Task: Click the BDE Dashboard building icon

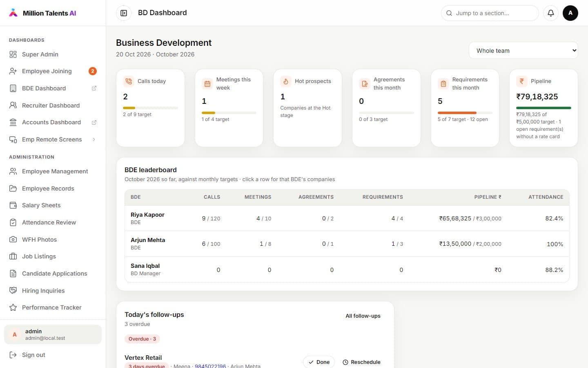Action: click(13, 88)
